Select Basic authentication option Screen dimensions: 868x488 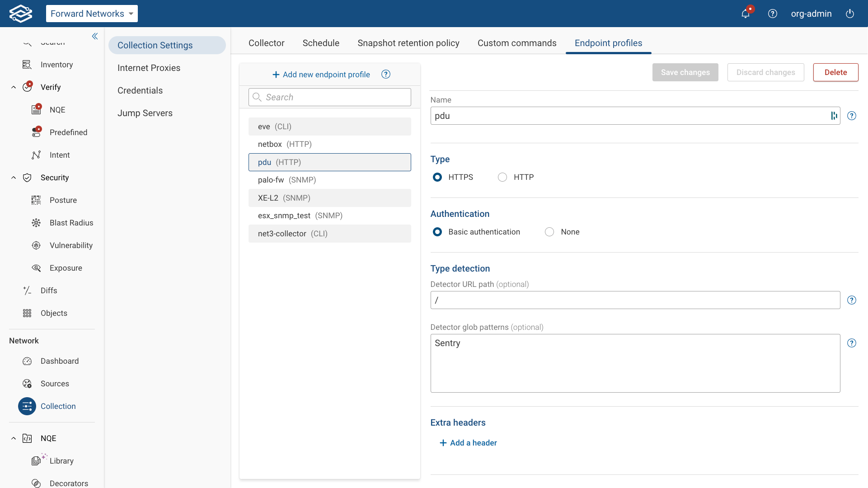[x=437, y=232]
